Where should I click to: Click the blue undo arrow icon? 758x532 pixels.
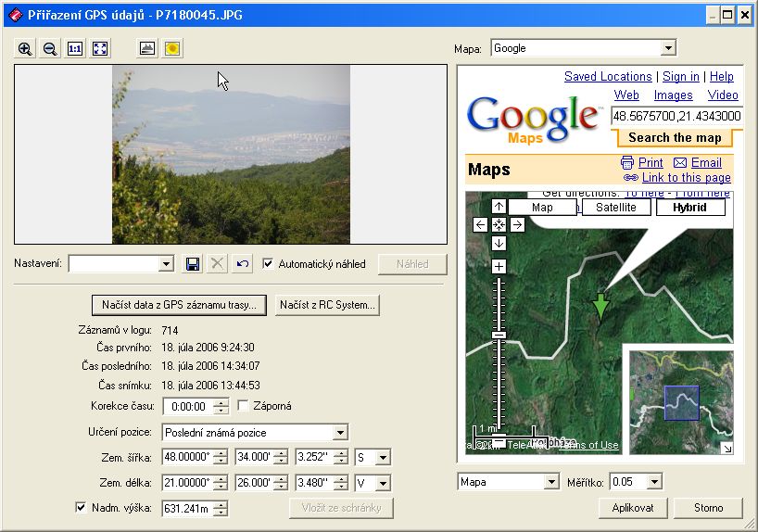(243, 264)
